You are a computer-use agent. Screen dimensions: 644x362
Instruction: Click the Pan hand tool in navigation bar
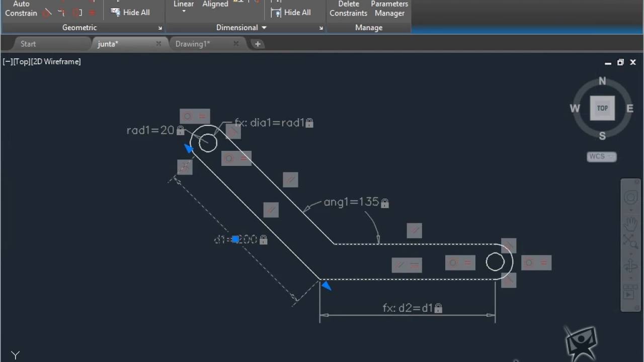click(x=630, y=223)
